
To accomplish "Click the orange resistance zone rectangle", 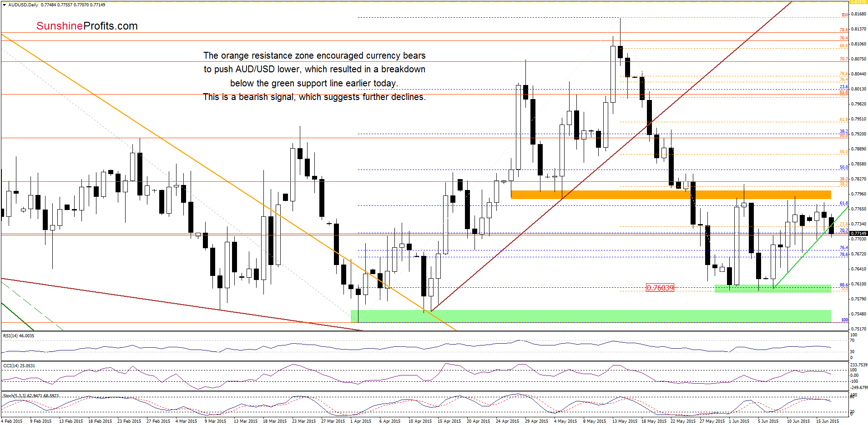I will click(x=671, y=195).
